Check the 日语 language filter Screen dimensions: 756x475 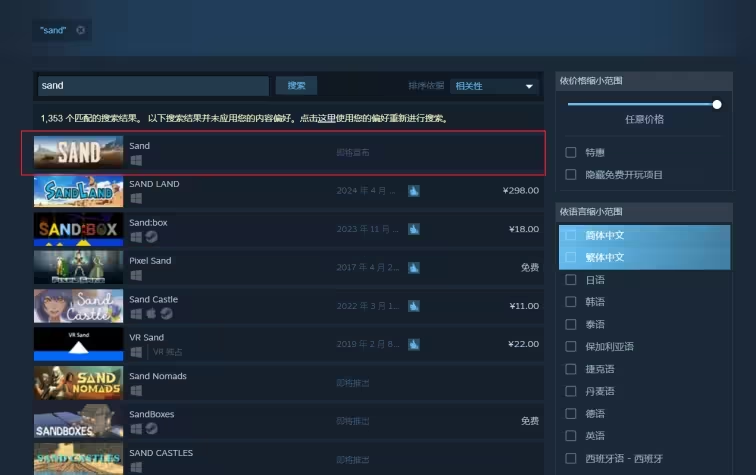coord(571,280)
